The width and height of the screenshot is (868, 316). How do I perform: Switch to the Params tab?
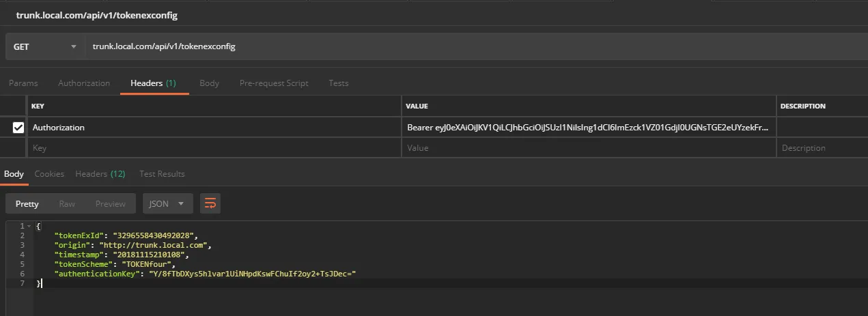pyautogui.click(x=23, y=83)
